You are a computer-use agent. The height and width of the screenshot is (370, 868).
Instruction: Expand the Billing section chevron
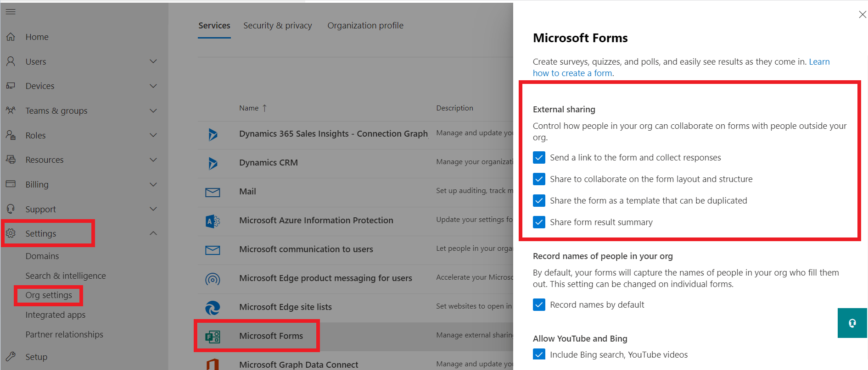(x=153, y=184)
